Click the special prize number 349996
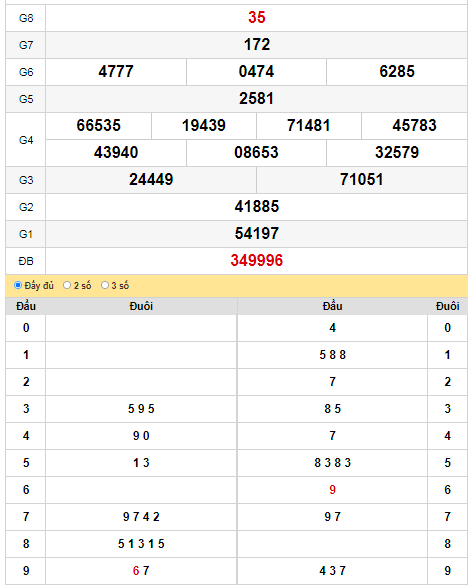Viewport: 471px width, 587px height. (257, 261)
